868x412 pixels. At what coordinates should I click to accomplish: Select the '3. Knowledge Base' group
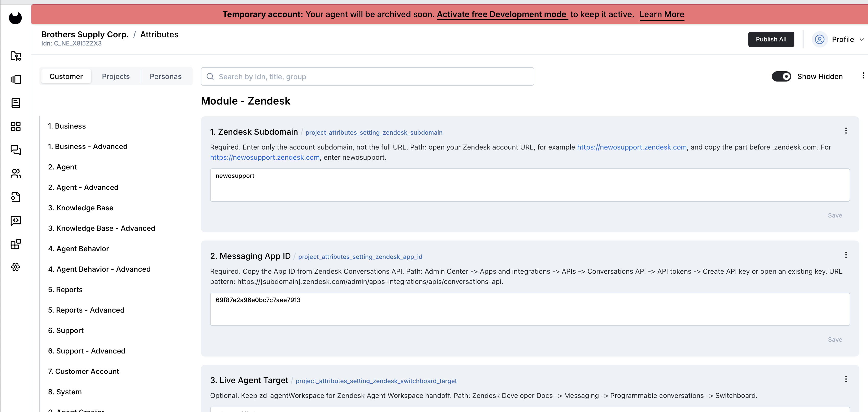tap(81, 208)
